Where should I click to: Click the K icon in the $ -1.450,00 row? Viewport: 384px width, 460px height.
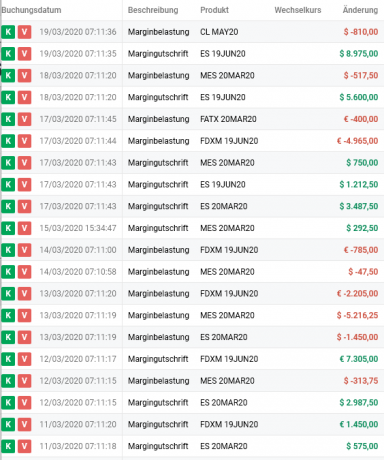point(8,337)
